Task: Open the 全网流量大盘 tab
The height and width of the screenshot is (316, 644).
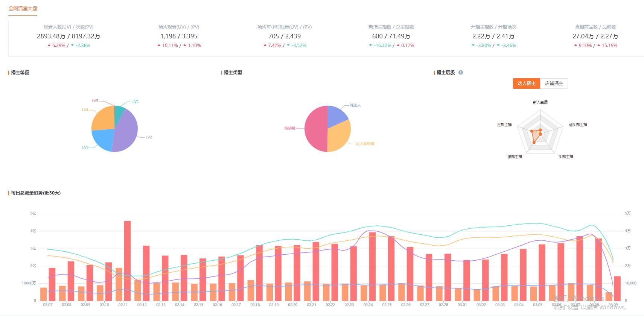Action: [x=23, y=8]
